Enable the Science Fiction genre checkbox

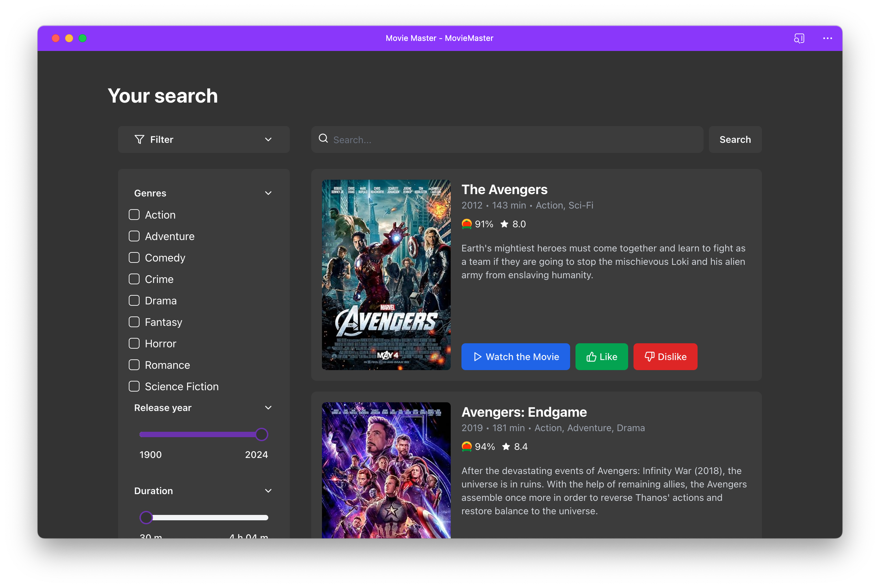click(x=134, y=387)
